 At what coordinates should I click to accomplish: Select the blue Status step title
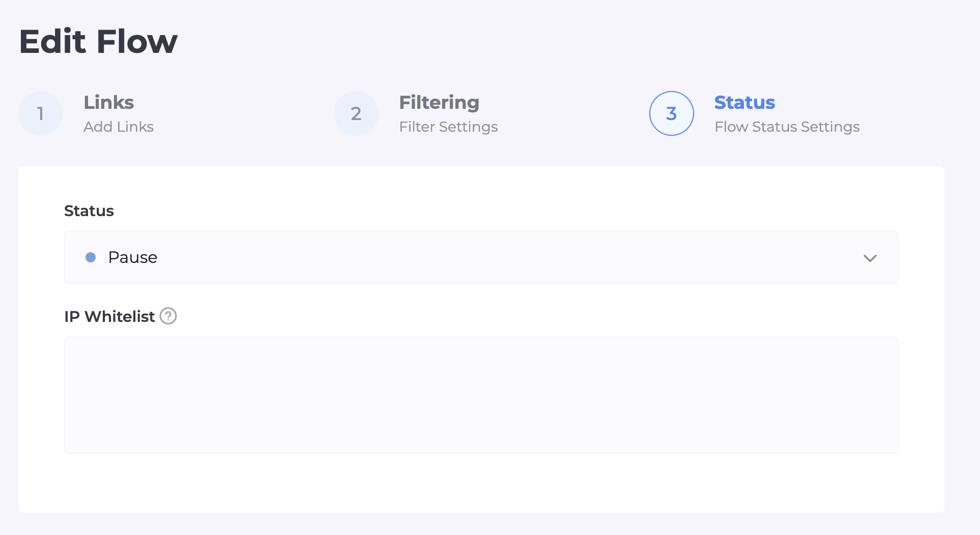(744, 103)
